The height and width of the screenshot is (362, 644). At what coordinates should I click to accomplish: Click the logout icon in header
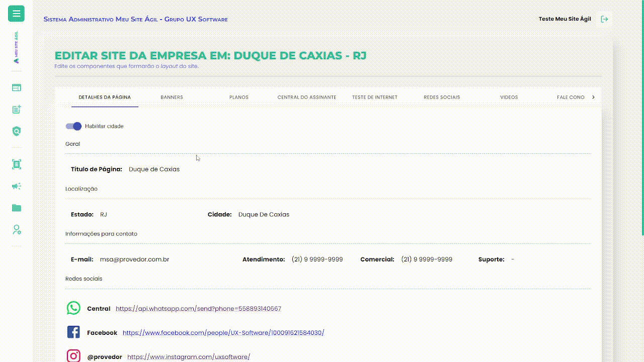click(605, 19)
